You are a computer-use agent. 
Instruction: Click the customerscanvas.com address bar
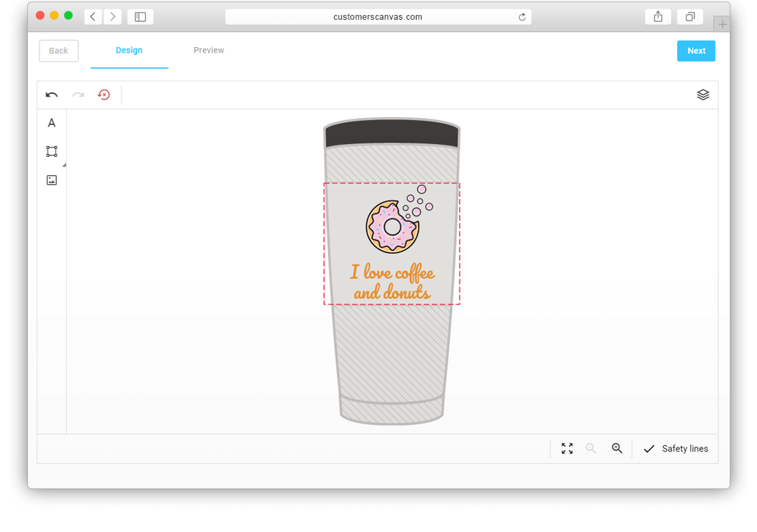(x=378, y=16)
